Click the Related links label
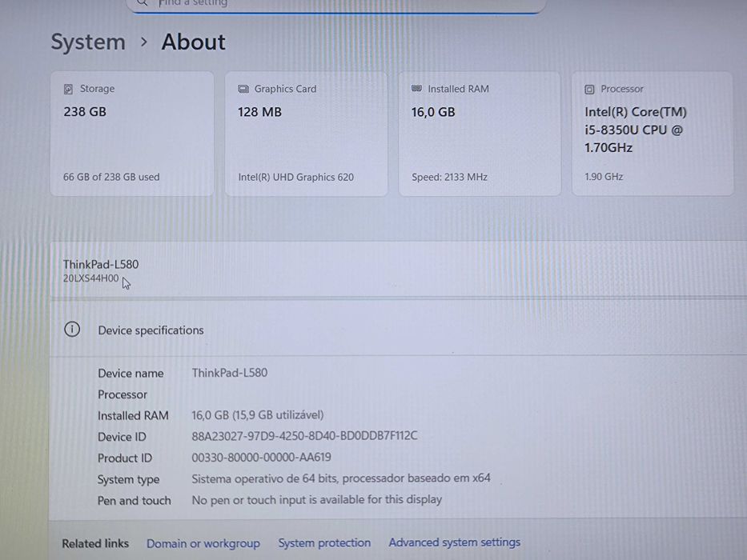This screenshot has height=560, width=747. [95, 543]
